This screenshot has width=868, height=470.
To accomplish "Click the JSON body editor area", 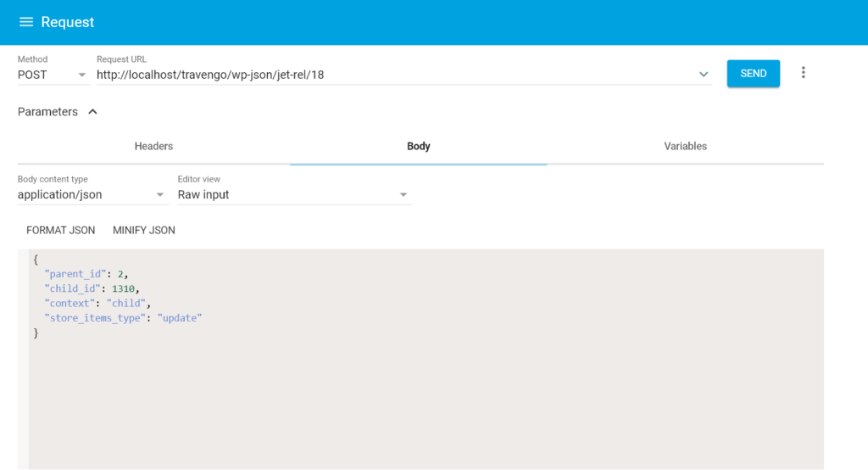I will coord(426,359).
